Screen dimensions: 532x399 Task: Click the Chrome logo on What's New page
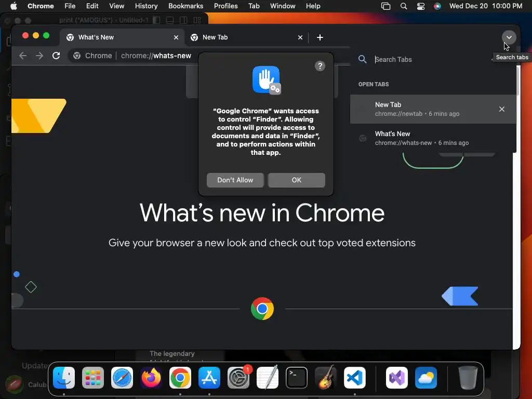tap(262, 309)
